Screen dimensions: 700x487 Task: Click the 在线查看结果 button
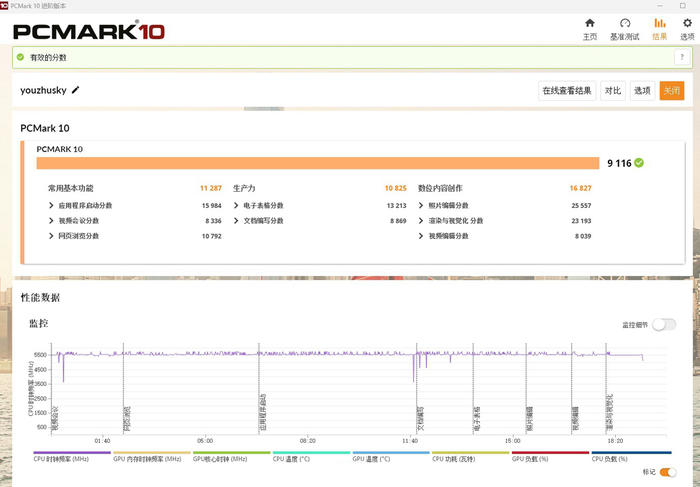point(567,90)
